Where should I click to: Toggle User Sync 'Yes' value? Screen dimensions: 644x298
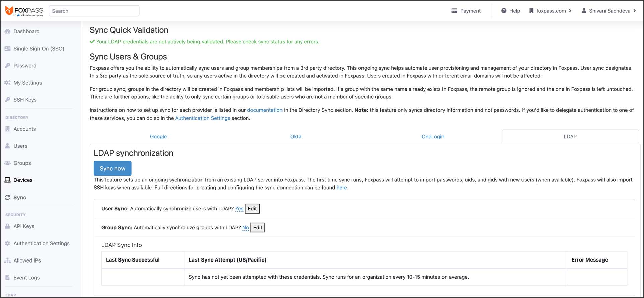point(239,209)
